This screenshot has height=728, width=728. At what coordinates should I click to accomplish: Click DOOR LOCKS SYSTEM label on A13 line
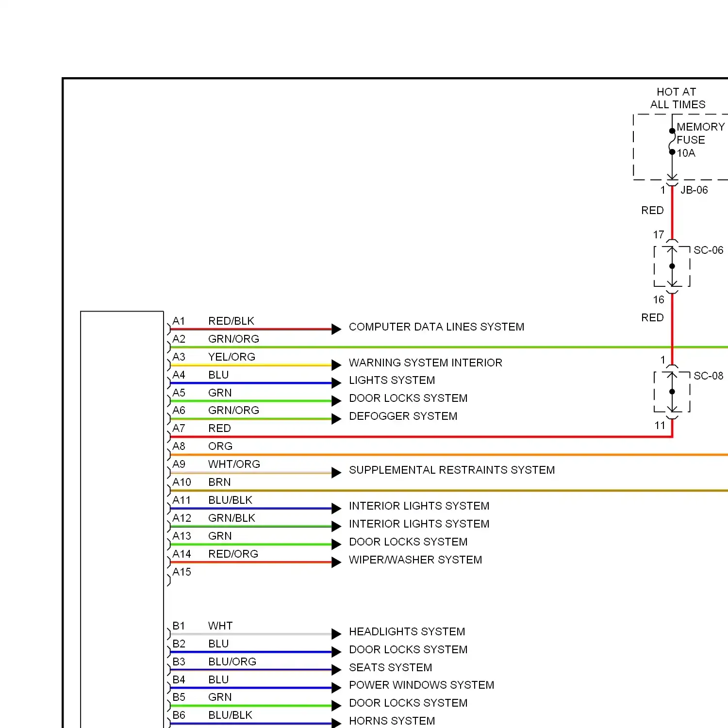tap(408, 542)
